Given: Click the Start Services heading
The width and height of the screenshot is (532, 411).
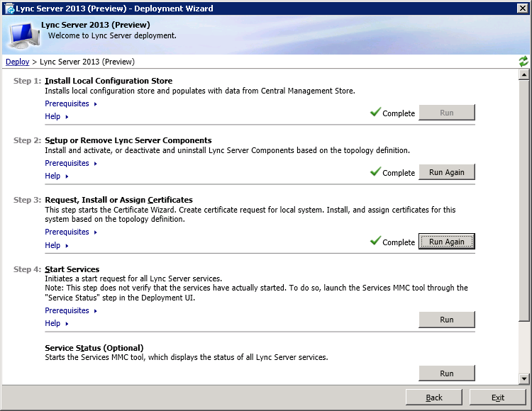Looking at the screenshot, I should [x=72, y=269].
